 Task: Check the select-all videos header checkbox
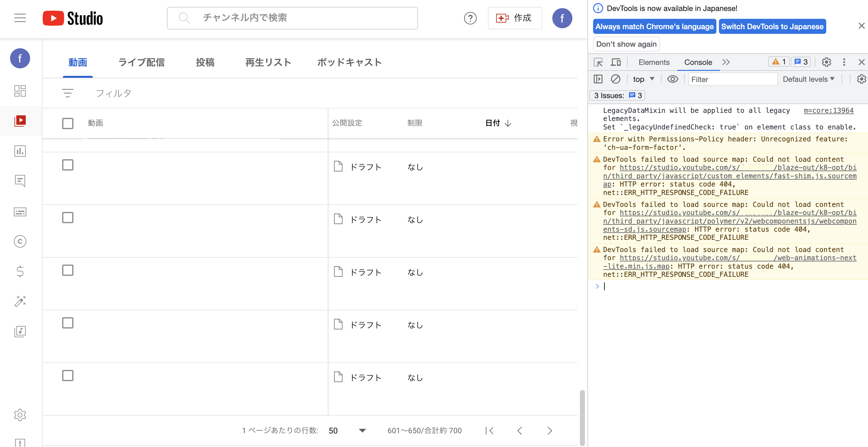click(67, 124)
